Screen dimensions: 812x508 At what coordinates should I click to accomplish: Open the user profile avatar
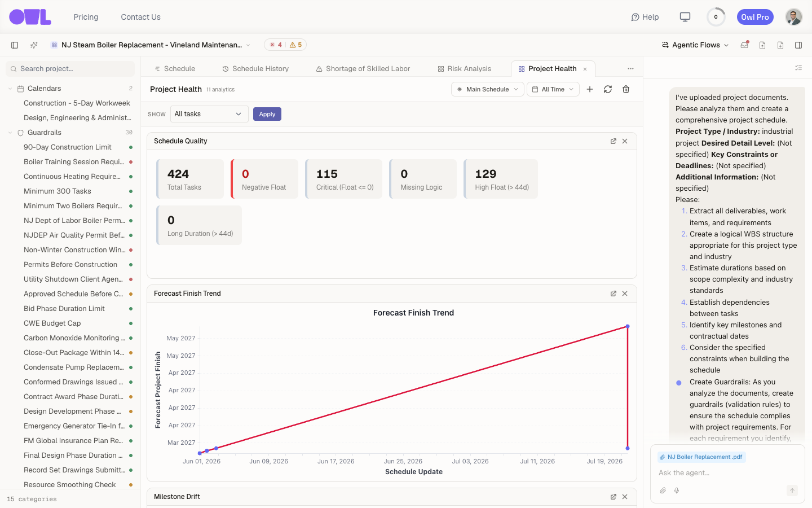point(794,17)
